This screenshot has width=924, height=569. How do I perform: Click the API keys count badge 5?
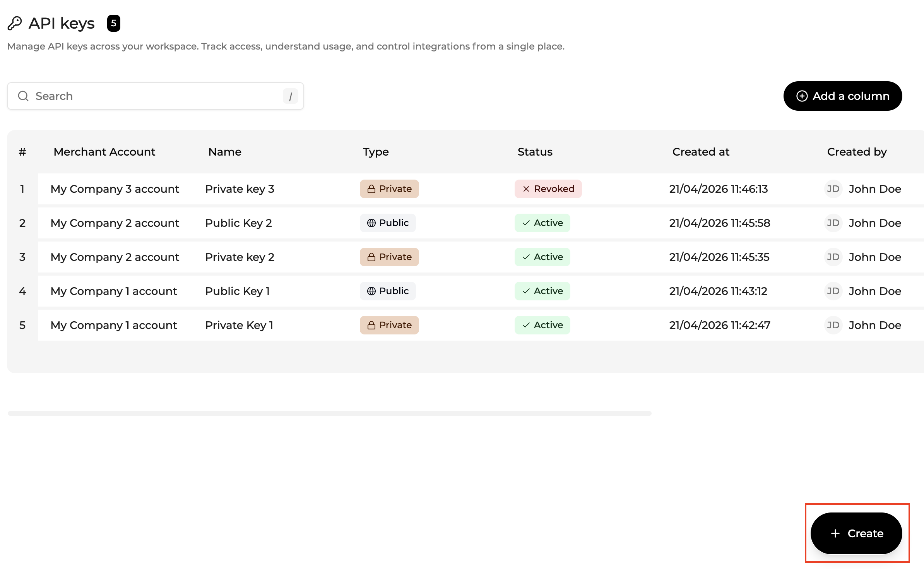[113, 23]
